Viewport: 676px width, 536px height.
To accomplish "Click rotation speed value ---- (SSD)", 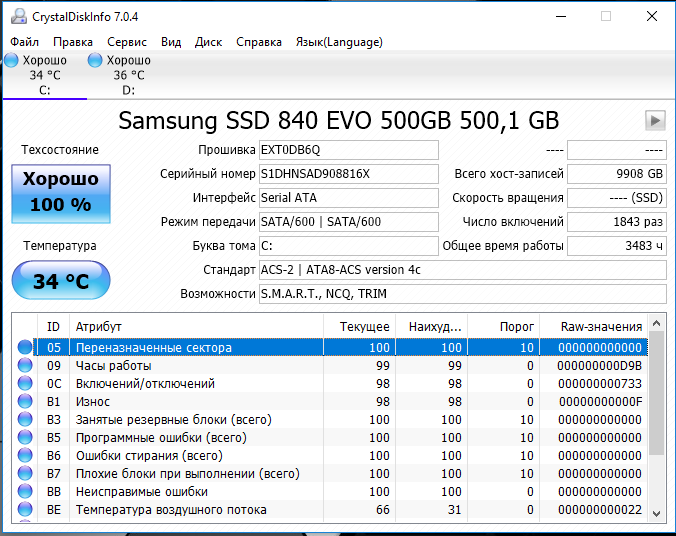I will click(x=617, y=198).
